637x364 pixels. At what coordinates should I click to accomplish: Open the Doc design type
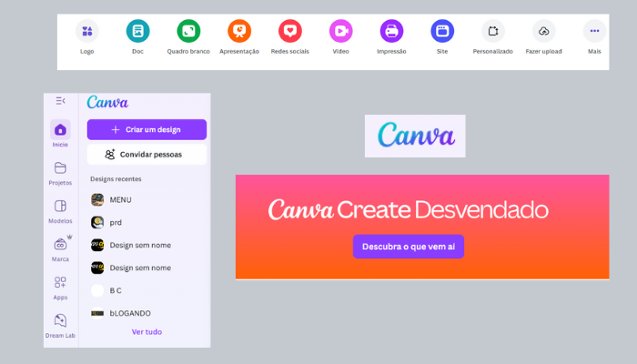point(137,31)
